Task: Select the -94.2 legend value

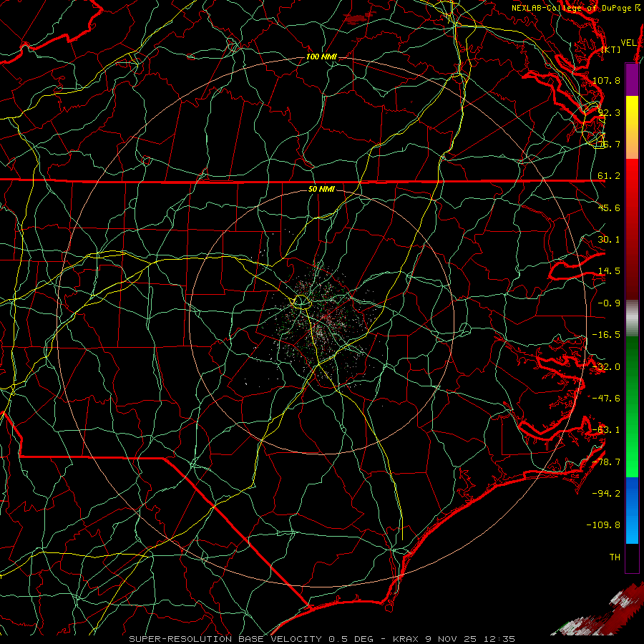Action: (606, 494)
